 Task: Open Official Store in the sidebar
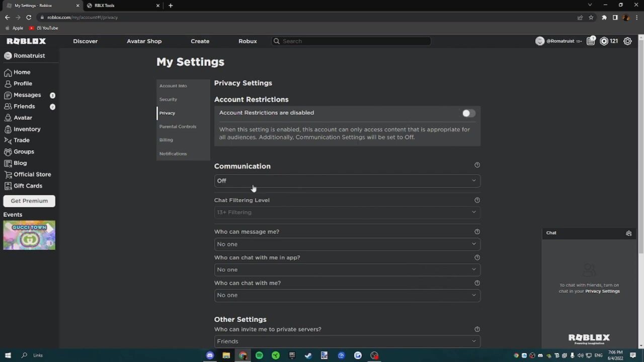point(28,174)
